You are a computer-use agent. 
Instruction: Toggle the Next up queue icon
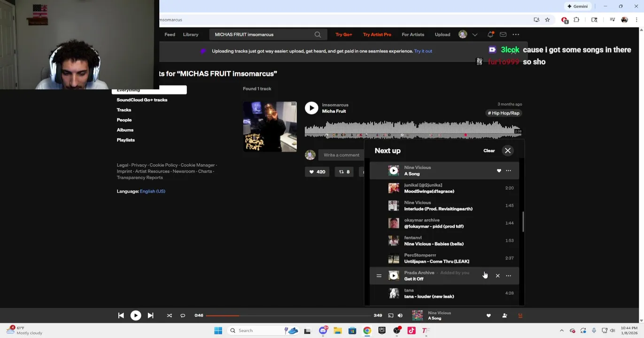pyautogui.click(x=520, y=315)
